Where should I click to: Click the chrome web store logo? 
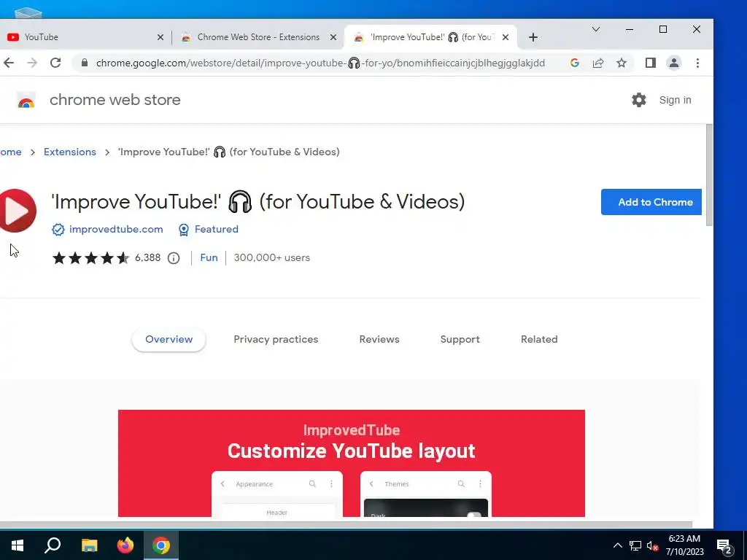pos(26,101)
